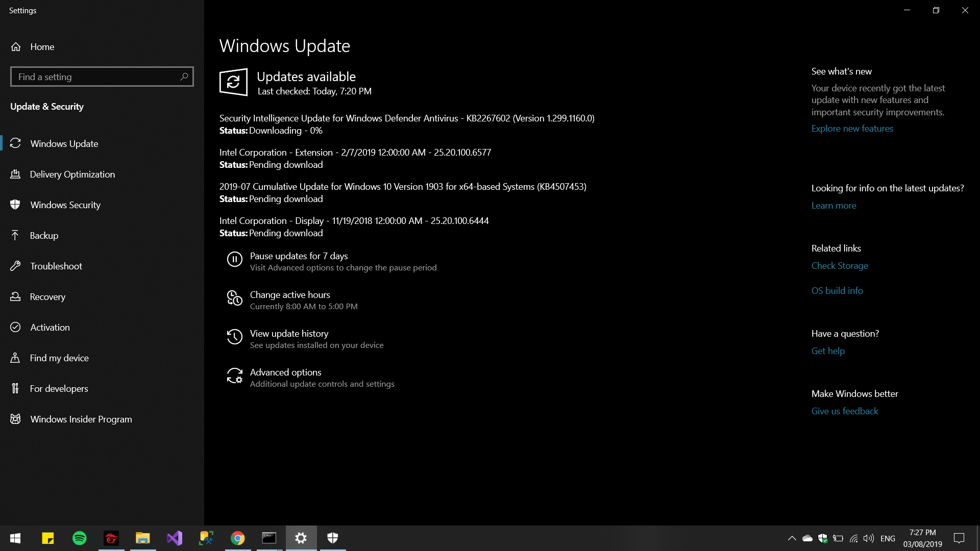The width and height of the screenshot is (980, 551).
Task: Click Pause updates for 7 days
Action: tap(299, 256)
